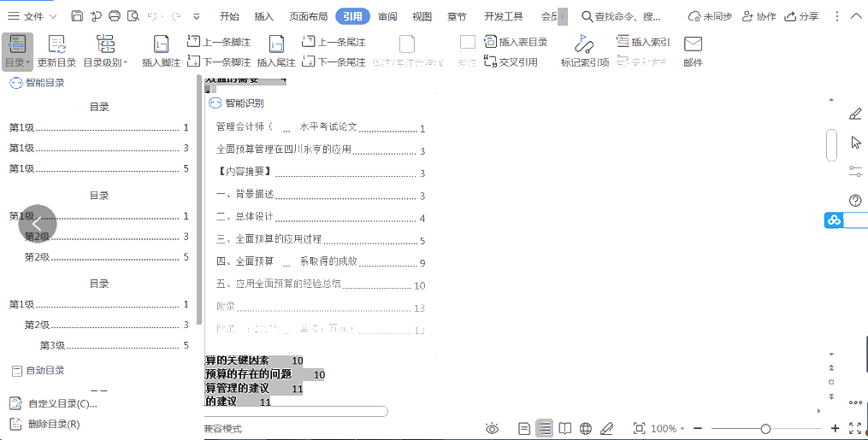Screen dimensions: 868x440
Task: Select smart TOC entry 一、背景描述
Action: coord(321,195)
